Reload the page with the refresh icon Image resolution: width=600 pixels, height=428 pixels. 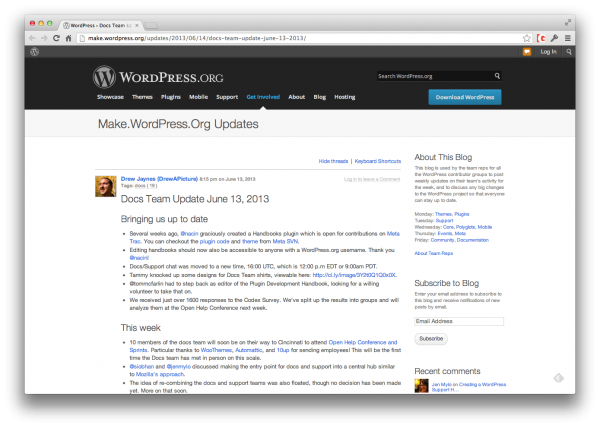coord(56,38)
